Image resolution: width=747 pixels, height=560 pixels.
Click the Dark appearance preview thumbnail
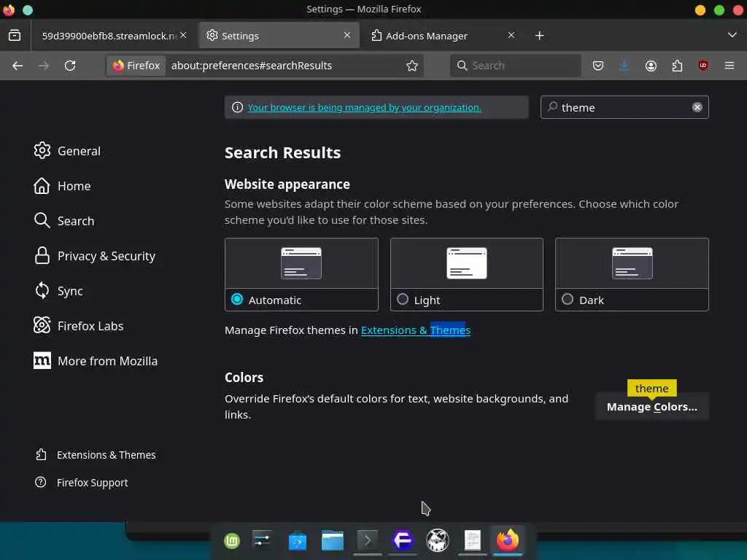tap(632, 263)
